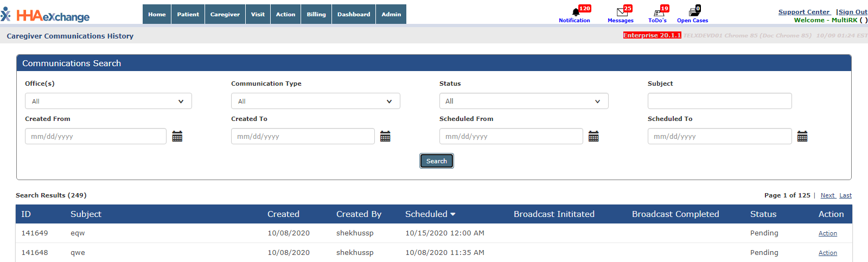Open the Messages envelope icon
The width and height of the screenshot is (868, 262).
click(x=622, y=12)
